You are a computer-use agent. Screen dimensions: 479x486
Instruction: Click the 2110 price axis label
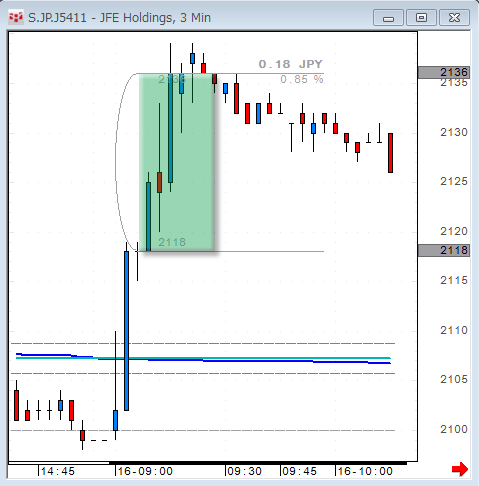point(454,330)
